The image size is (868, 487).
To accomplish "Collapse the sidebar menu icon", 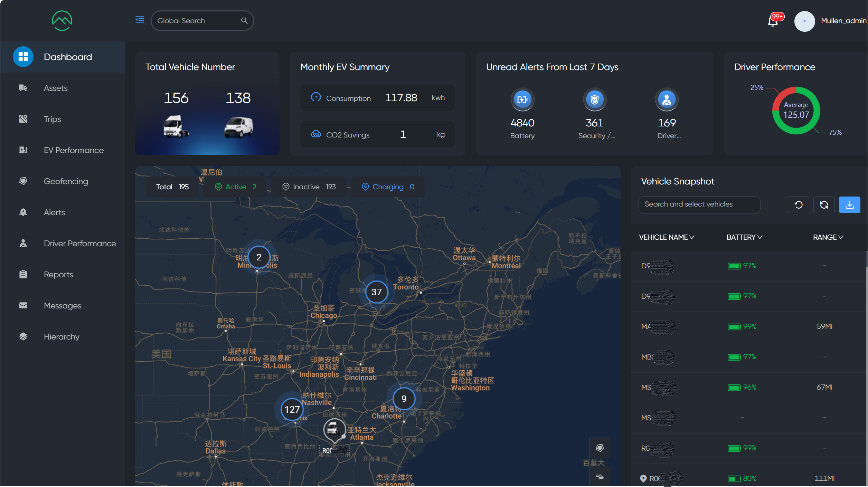I will pos(140,20).
